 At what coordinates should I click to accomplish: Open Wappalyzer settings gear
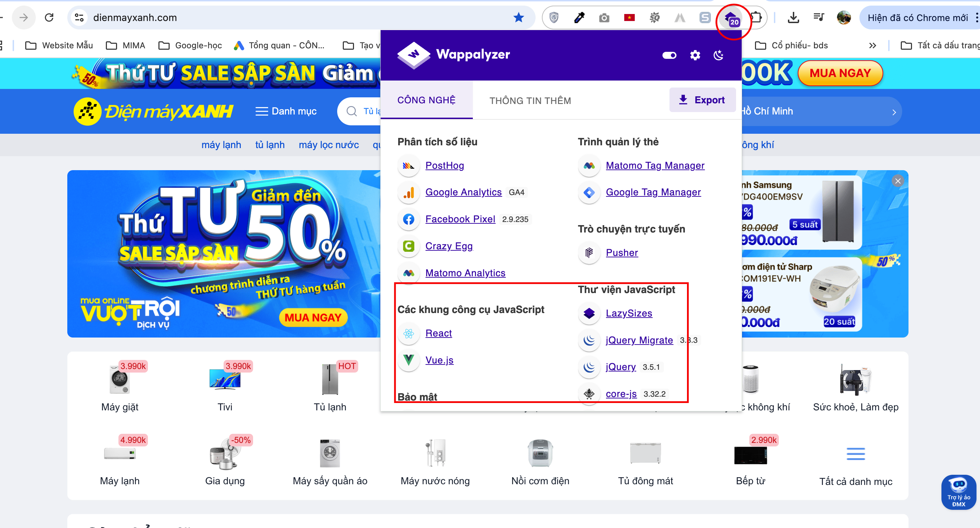point(695,56)
